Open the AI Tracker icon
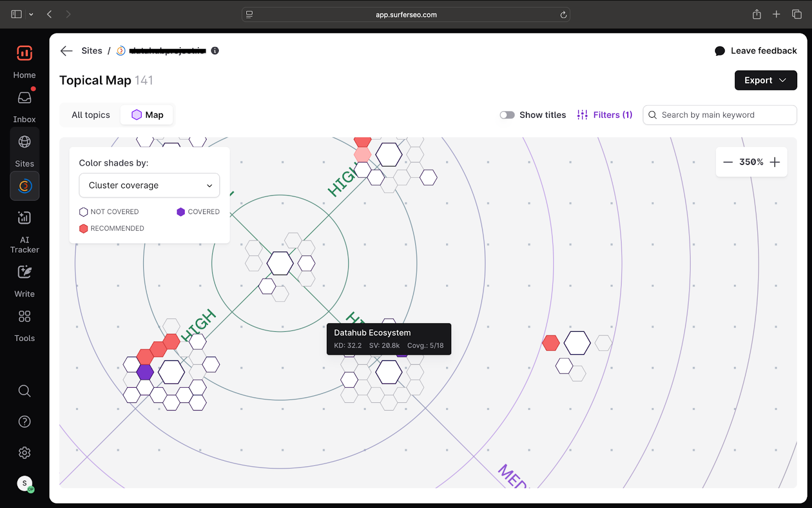 24,218
